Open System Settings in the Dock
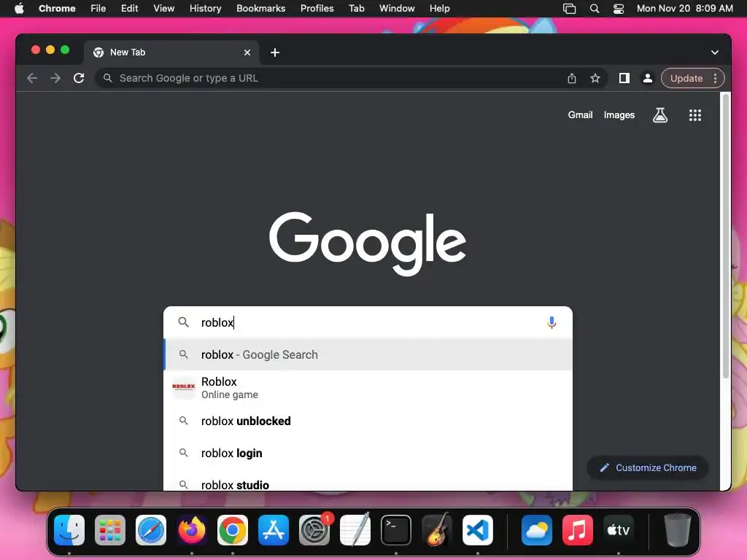The image size is (747, 560). [314, 529]
